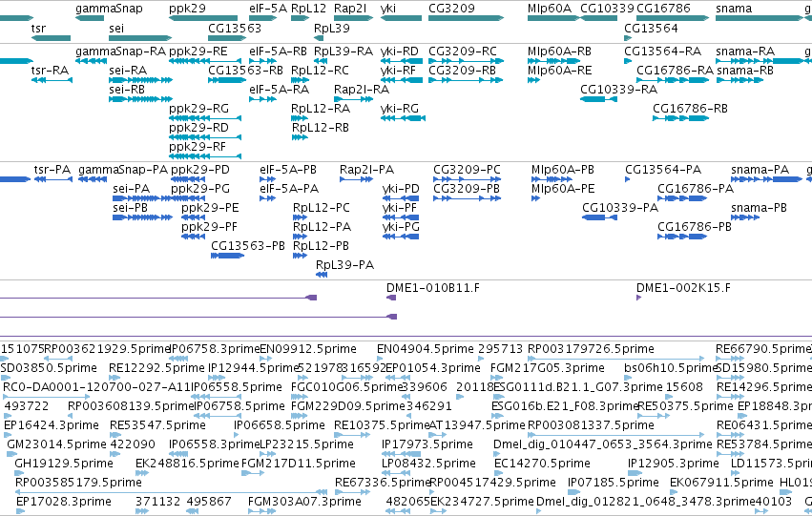Click transcript gammaSnap-RA
Screen dimensions: 812x516
click(120, 52)
